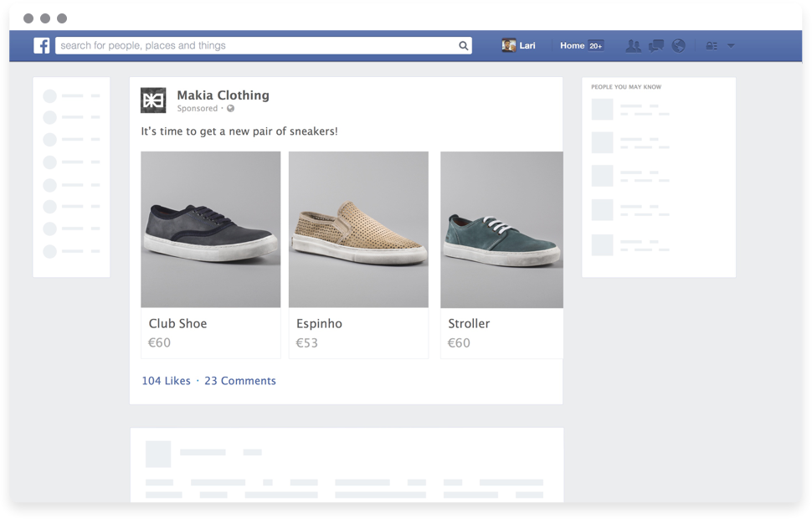
Task: Open the Lari profile link
Action: (x=527, y=45)
